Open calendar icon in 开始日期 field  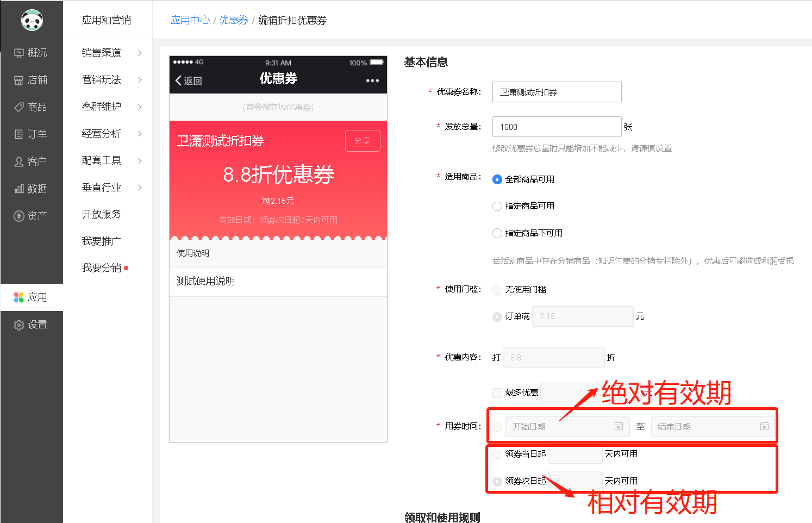pos(619,426)
